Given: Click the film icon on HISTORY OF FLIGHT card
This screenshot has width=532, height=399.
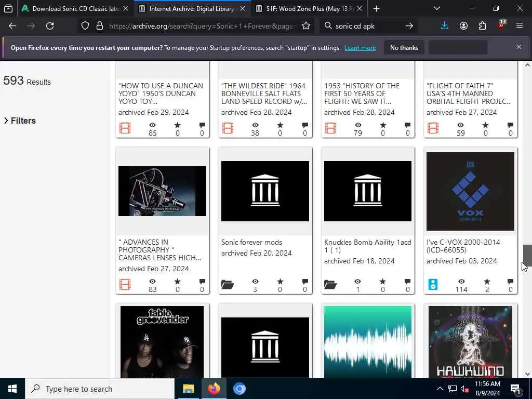Looking at the screenshot, I should tap(330, 128).
